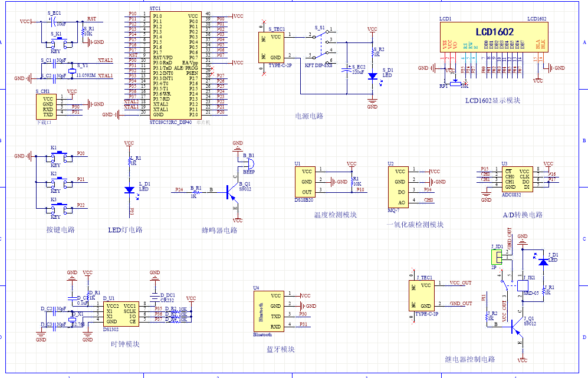Select the STC89C52RC microcontroller chip
Image resolution: width=588 pixels, height=378 pixels.
tap(176, 65)
